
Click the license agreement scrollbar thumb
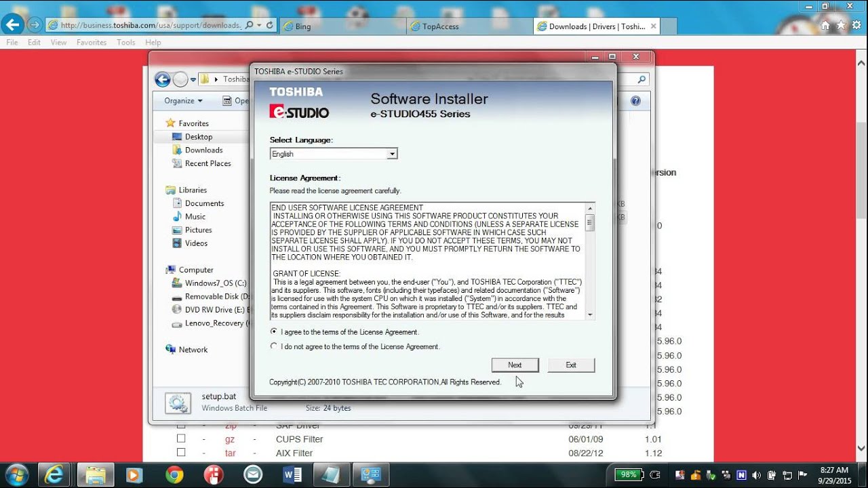click(590, 222)
